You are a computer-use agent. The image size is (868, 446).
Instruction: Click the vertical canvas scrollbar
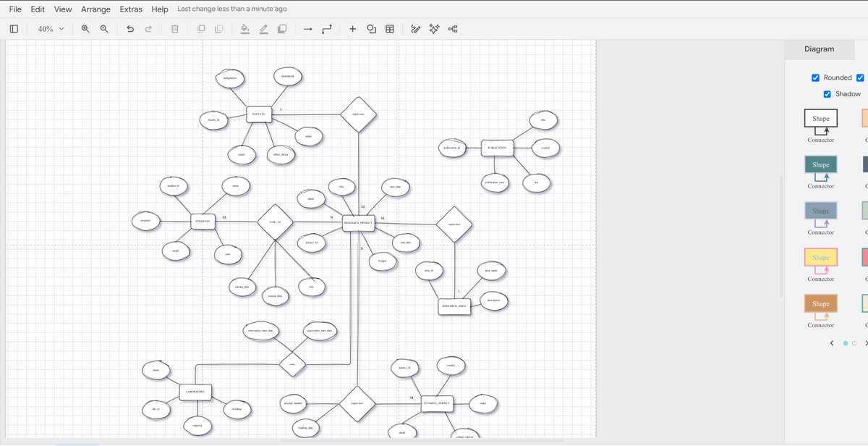pyautogui.click(x=780, y=236)
